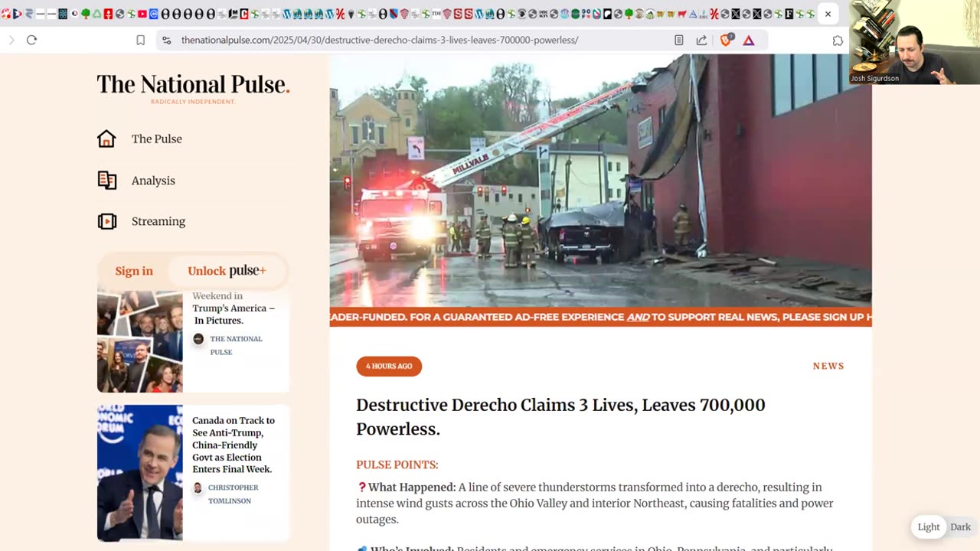The width and height of the screenshot is (980, 551).
Task: Click the Destructive Derecho headline
Action: click(x=560, y=417)
